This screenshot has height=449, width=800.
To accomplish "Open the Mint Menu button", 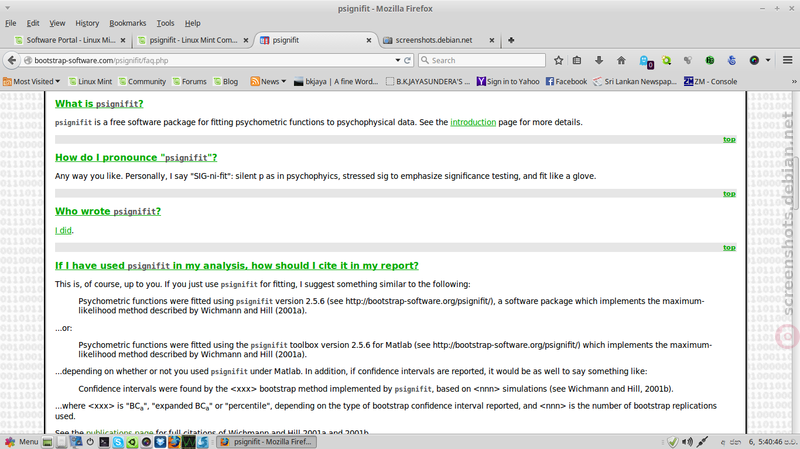I will [x=21, y=442].
